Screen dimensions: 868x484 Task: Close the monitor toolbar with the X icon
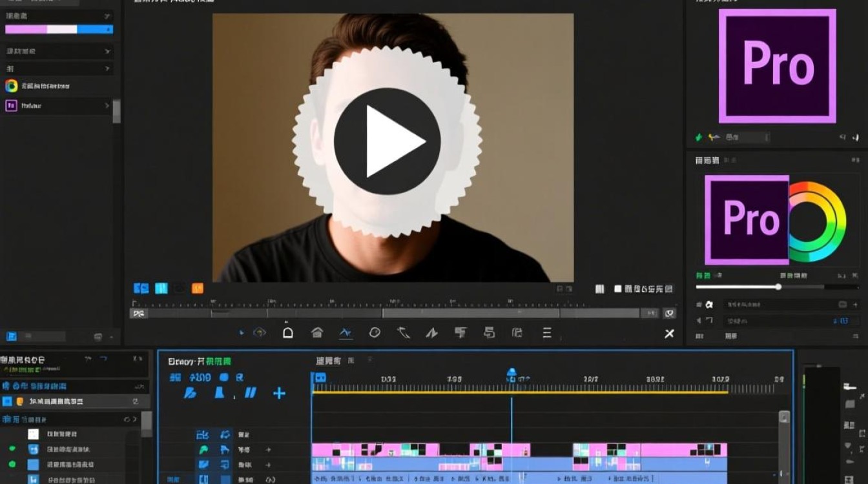[669, 334]
